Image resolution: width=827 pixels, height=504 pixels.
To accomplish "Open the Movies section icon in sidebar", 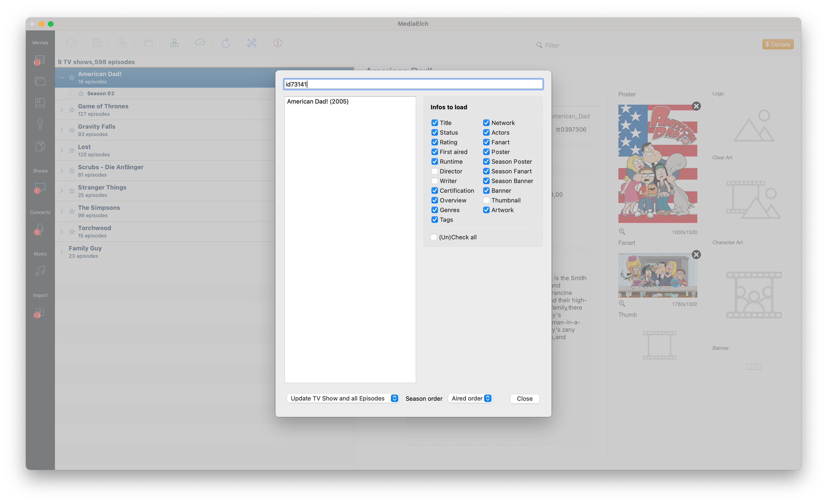I will pos(40,60).
